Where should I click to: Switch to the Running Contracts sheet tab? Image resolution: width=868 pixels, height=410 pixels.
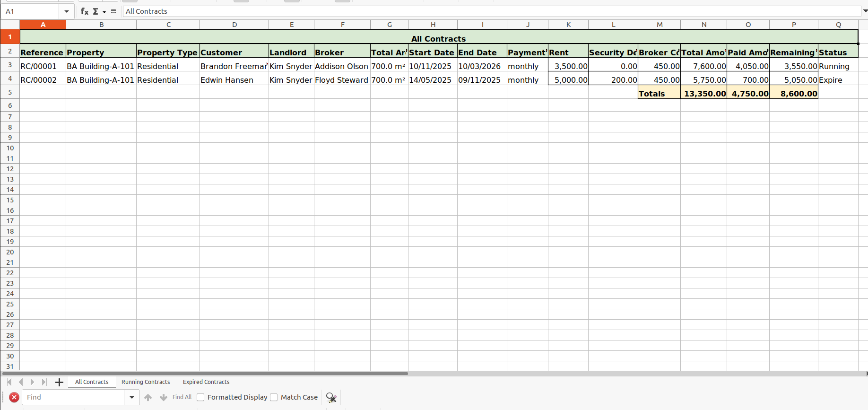pyautogui.click(x=146, y=382)
